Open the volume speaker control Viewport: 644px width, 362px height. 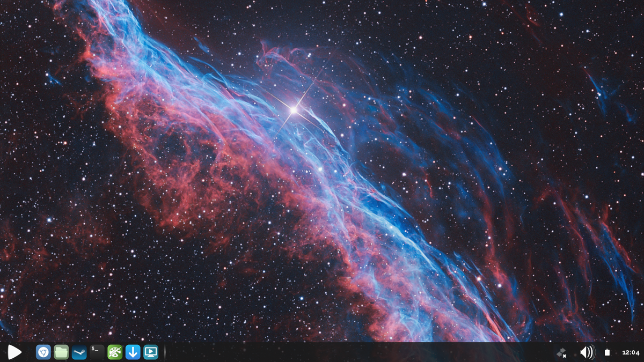[x=587, y=352]
